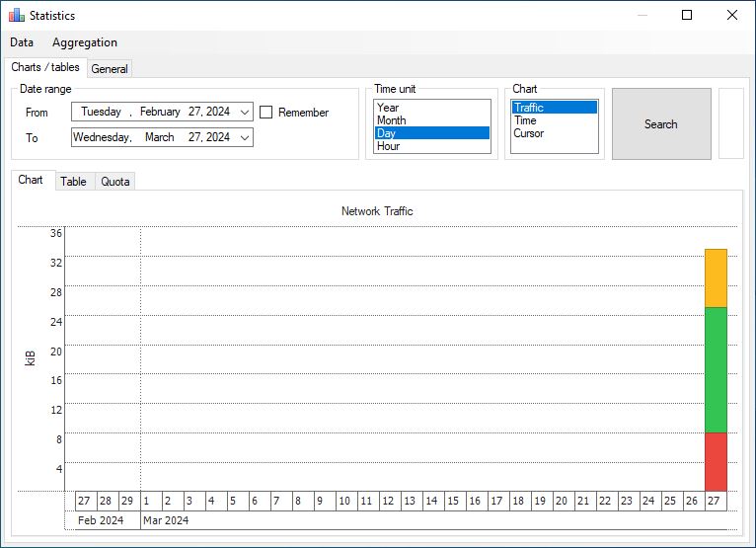756x548 pixels.
Task: Select Time in Chart list
Action: point(555,120)
